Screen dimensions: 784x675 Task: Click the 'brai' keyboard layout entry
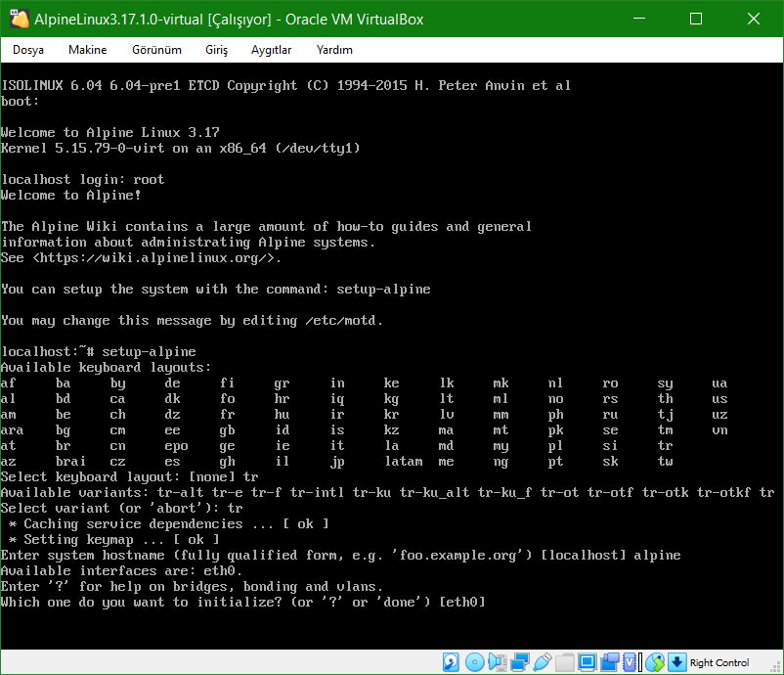coord(70,461)
